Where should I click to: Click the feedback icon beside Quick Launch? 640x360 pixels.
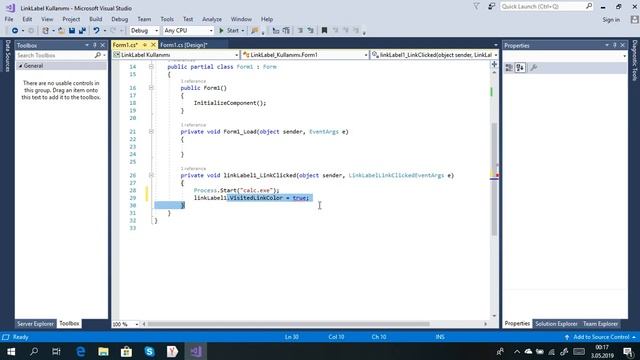[x=491, y=7]
